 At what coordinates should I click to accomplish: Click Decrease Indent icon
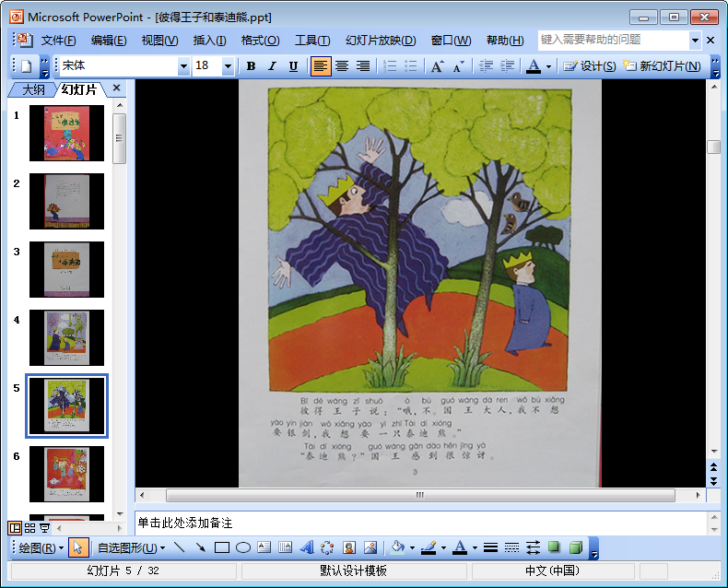coord(486,66)
